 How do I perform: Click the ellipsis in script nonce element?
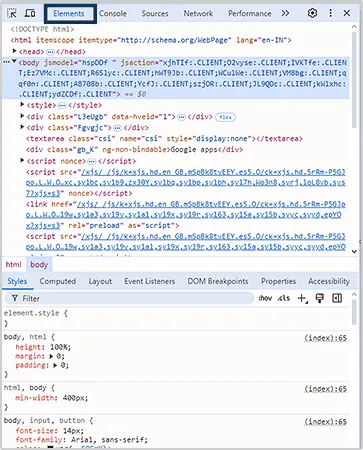point(92,162)
